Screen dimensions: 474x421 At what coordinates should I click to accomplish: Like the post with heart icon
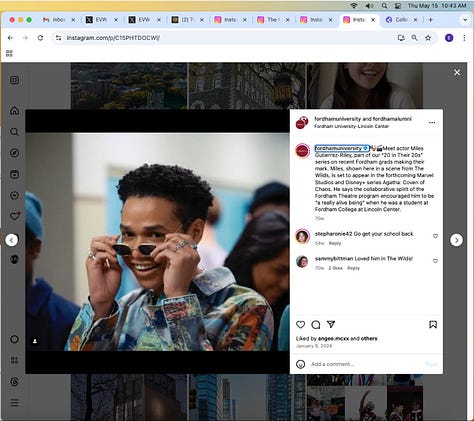(300, 324)
